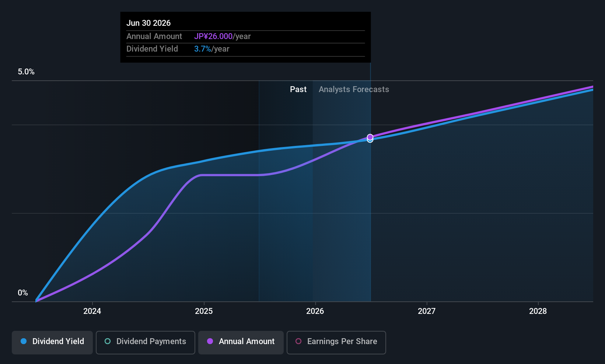Viewport: 605px width, 364px height.
Task: Click the 5.0% y-axis label
Action: click(x=26, y=72)
